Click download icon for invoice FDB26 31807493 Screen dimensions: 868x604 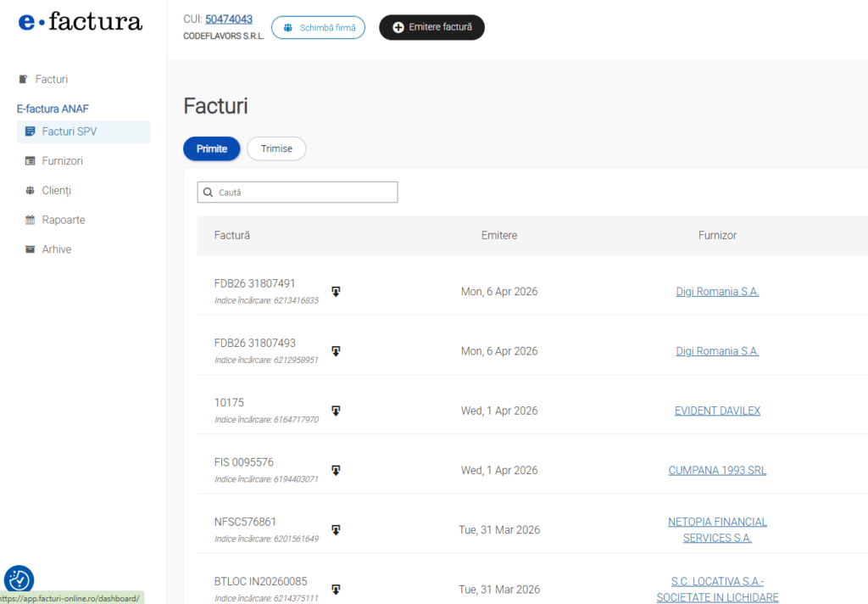point(336,351)
